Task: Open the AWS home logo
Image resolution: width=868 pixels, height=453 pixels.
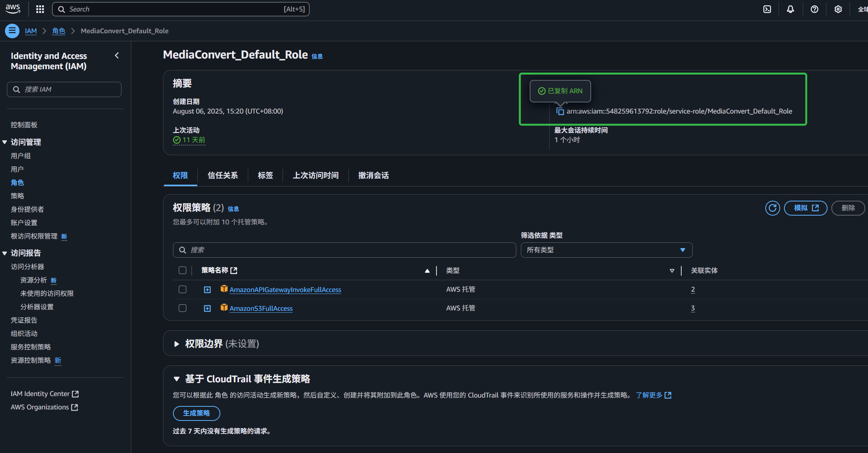Action: click(13, 9)
